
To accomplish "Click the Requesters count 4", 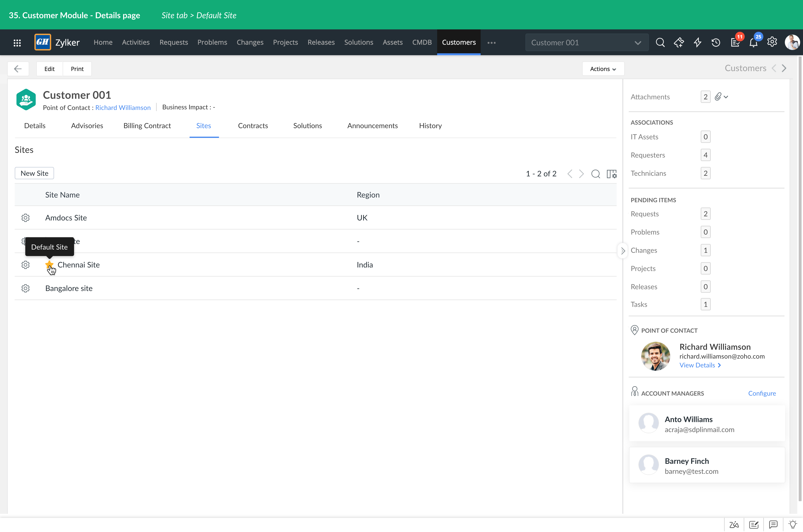I will (x=705, y=155).
